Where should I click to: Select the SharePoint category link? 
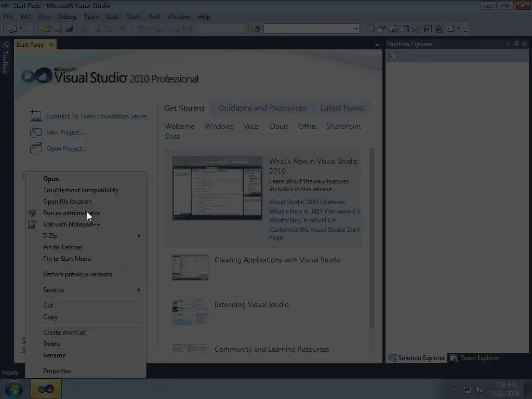[344, 126]
